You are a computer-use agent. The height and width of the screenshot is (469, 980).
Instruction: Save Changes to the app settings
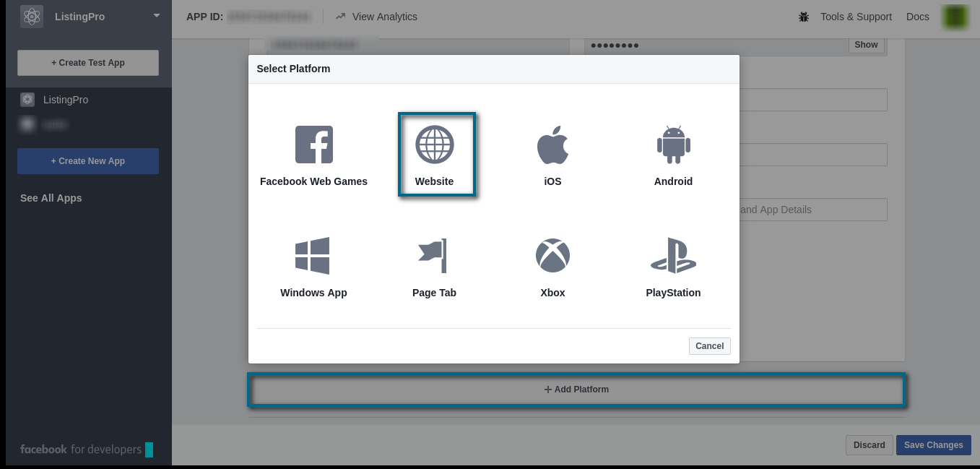point(934,445)
